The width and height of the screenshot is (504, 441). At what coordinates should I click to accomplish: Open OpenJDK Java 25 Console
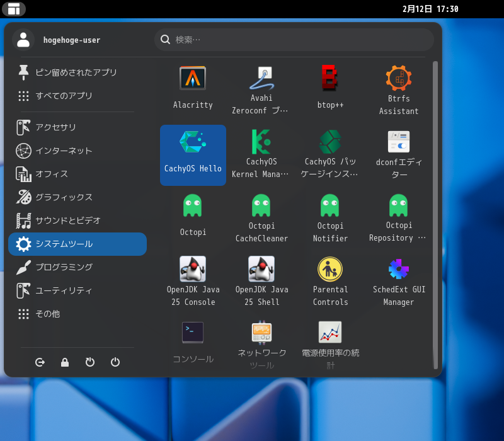pyautogui.click(x=193, y=282)
